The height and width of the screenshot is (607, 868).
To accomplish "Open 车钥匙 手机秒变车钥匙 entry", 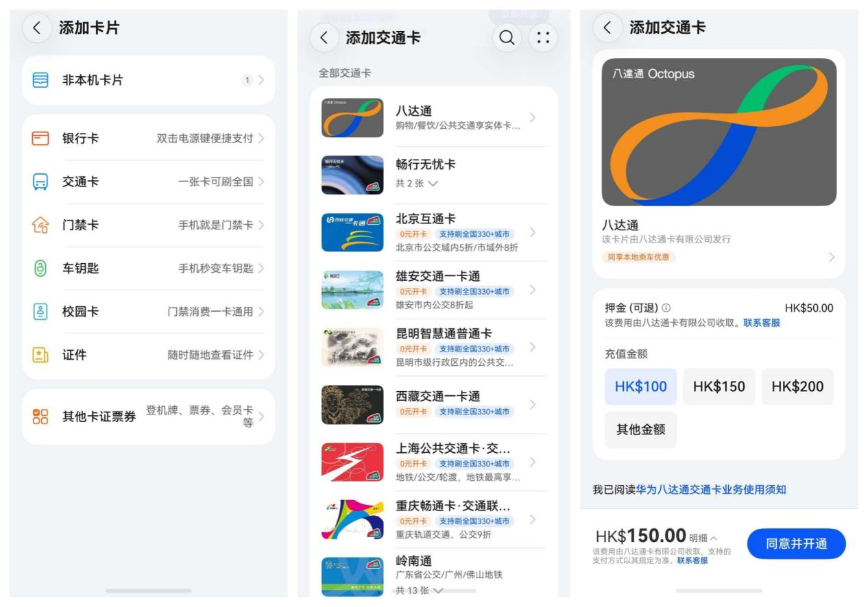I will (149, 268).
